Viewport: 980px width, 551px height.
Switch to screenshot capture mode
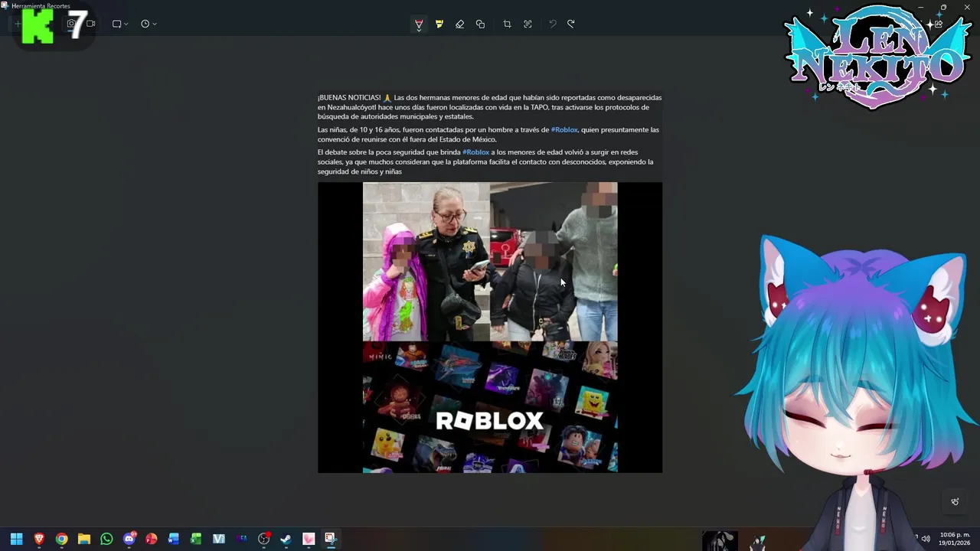[x=71, y=24]
